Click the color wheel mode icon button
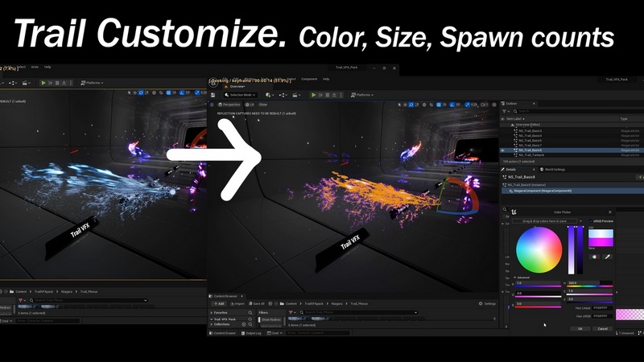The width and height of the screenshot is (644, 362). click(x=595, y=257)
